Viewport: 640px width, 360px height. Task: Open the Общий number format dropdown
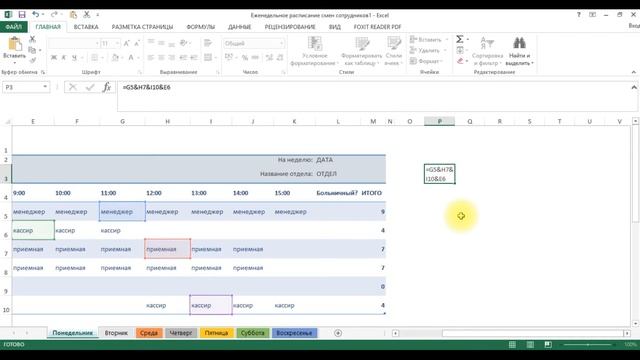pos(281,43)
